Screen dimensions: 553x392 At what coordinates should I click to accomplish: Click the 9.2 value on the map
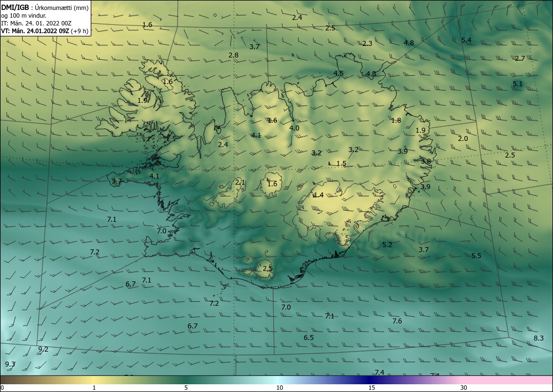pyautogui.click(x=43, y=349)
